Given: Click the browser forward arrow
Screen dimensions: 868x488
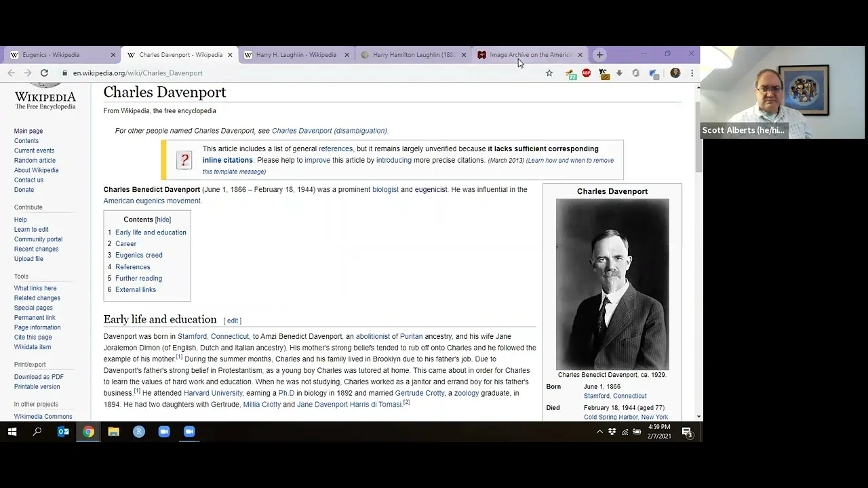Looking at the screenshot, I should click(x=28, y=73).
